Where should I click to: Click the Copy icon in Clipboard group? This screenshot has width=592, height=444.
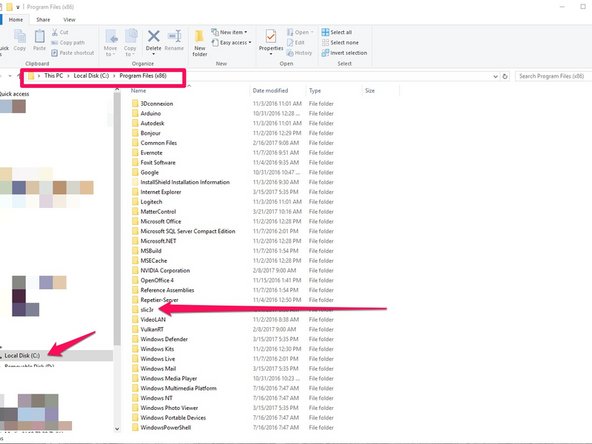tap(20, 37)
